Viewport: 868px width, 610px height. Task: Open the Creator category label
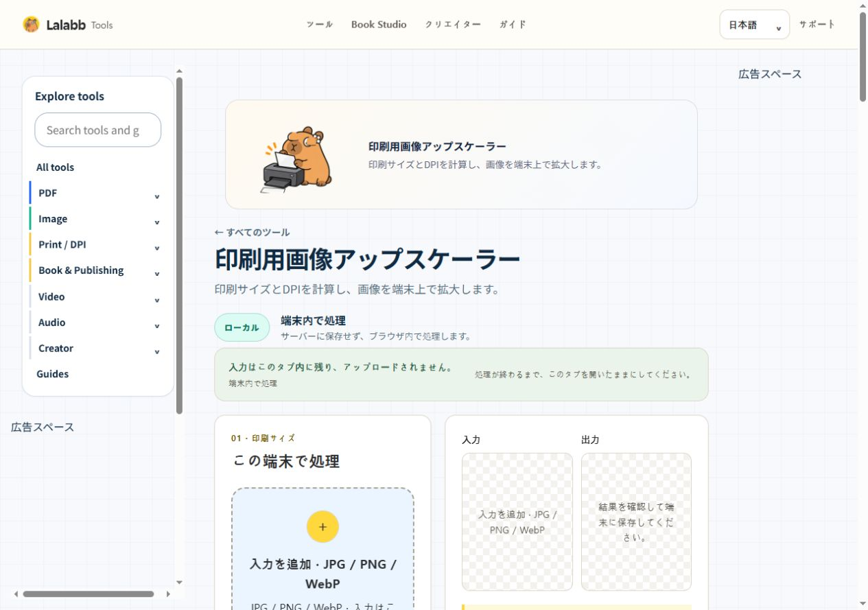click(x=56, y=348)
